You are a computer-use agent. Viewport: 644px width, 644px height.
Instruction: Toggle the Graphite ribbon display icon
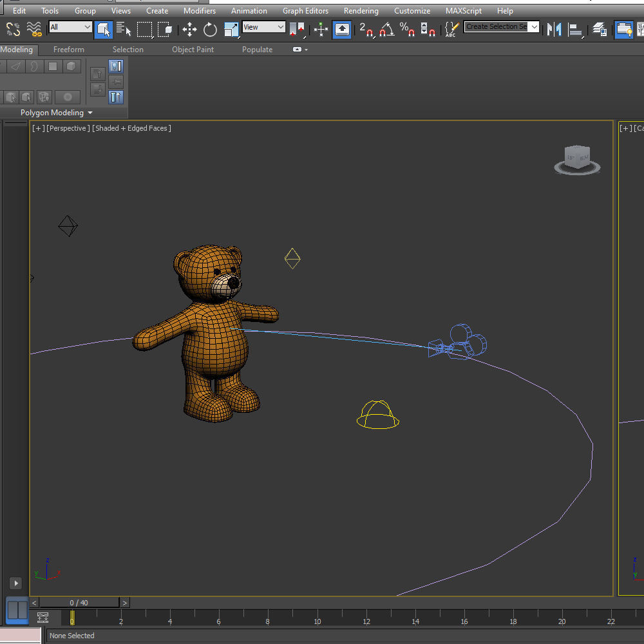623,29
